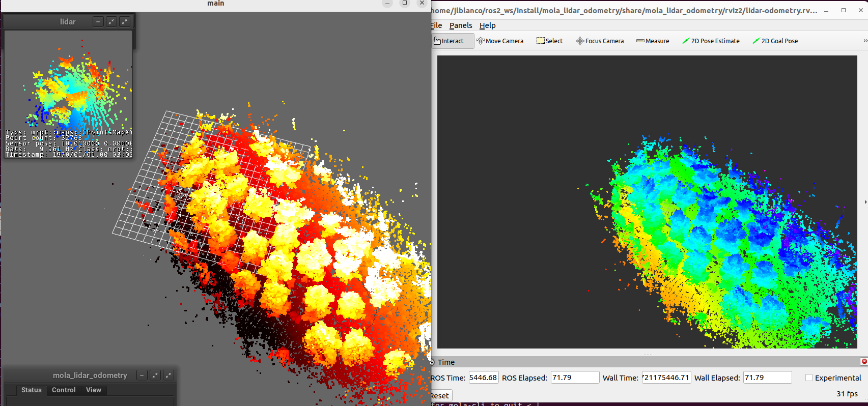Show more RViz toolbar tools via chevron

click(865, 41)
